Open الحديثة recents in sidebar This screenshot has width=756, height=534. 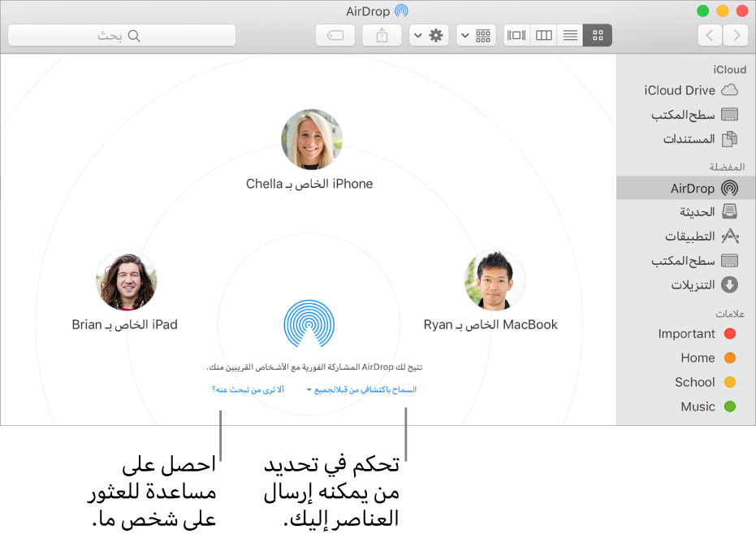[685, 212]
